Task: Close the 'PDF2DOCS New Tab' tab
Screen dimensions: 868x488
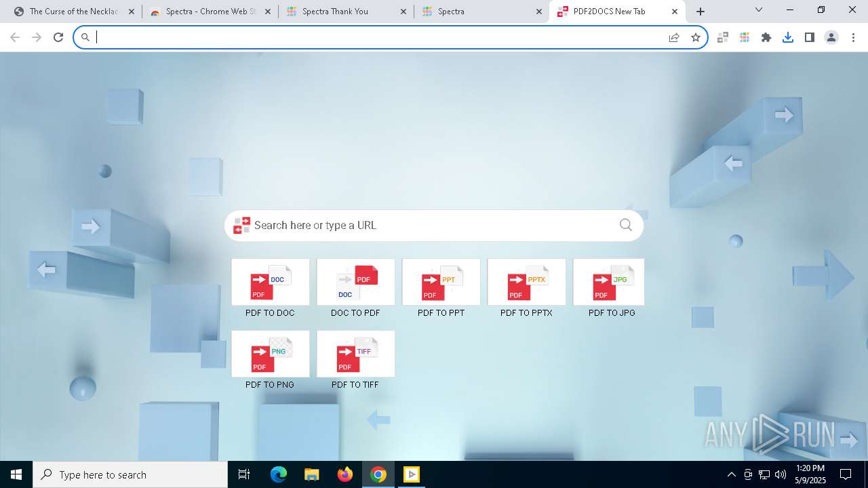Action: click(x=675, y=12)
